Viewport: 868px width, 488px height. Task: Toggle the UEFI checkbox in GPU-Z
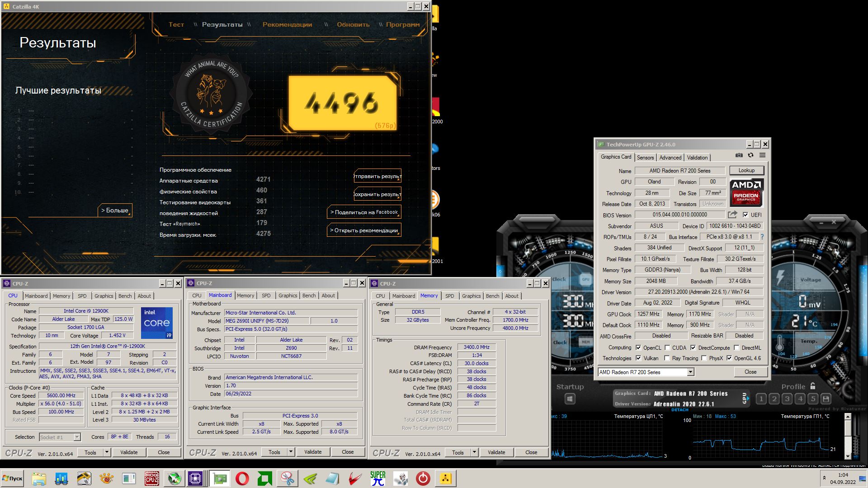point(745,215)
